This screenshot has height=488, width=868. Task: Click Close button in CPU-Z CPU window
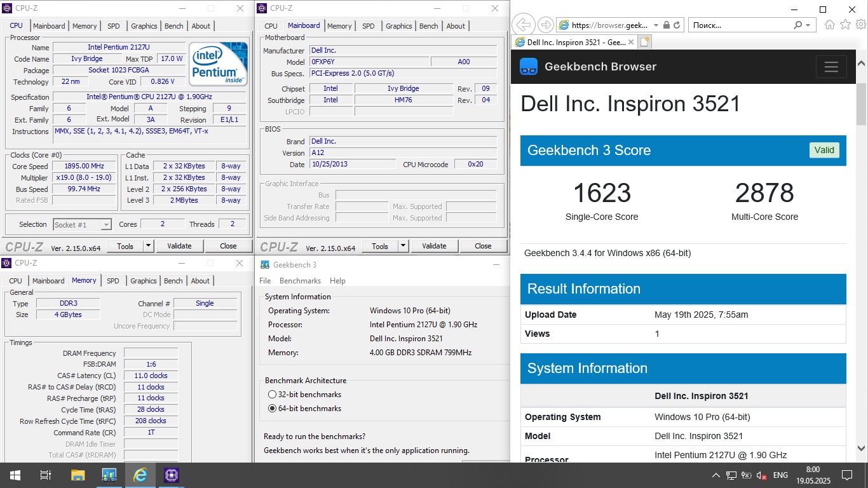click(x=228, y=246)
